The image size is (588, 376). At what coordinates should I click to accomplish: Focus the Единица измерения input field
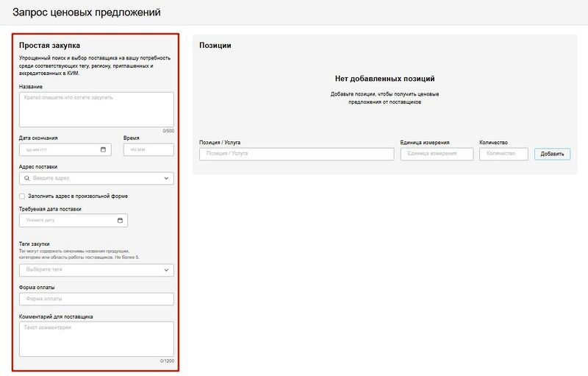(x=437, y=154)
